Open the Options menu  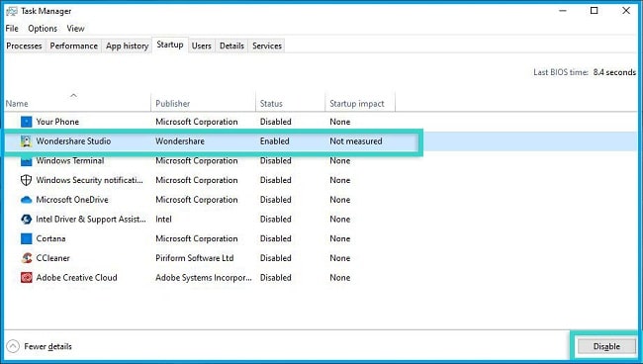coord(43,29)
